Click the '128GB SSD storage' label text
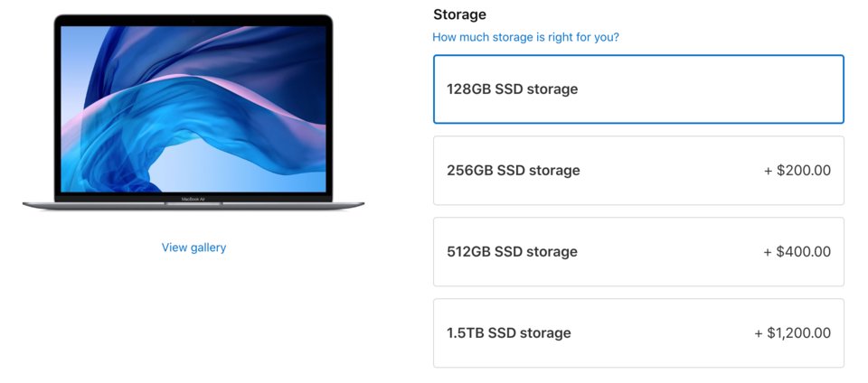The height and width of the screenshot is (383, 868). pos(512,89)
